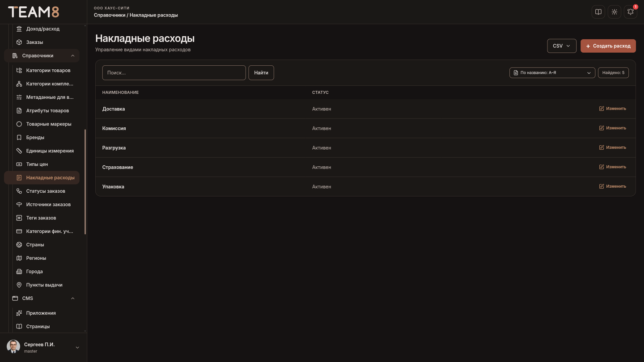The width and height of the screenshot is (644, 362).
Task: Click the Единицы измерения icon in sidebar
Action: [x=19, y=151]
